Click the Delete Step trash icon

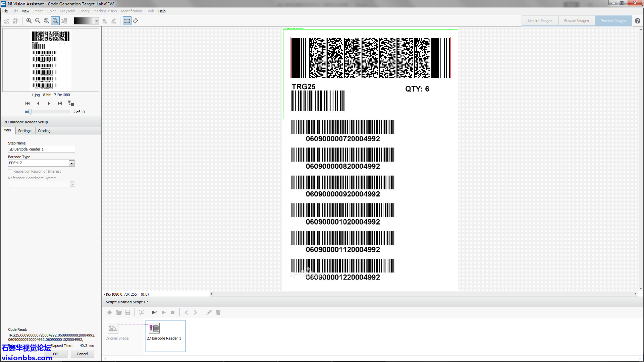click(218, 312)
